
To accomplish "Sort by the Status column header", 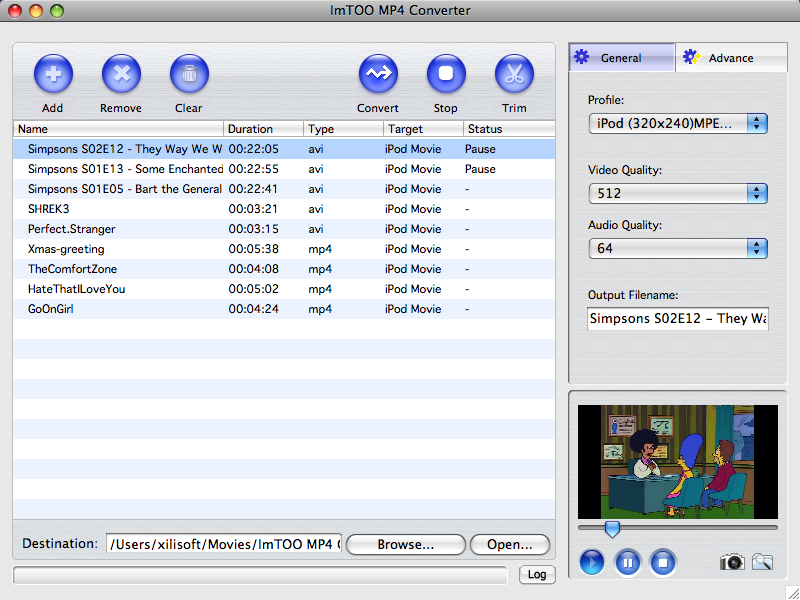I will 509,129.
